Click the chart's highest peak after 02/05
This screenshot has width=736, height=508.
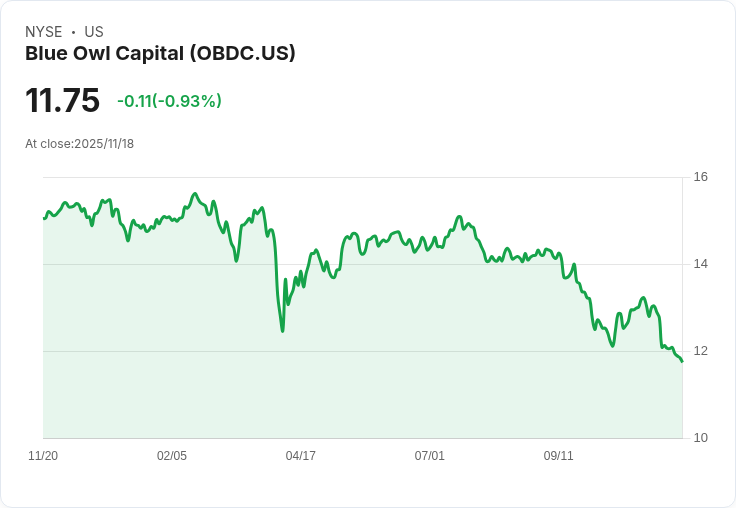point(195,193)
